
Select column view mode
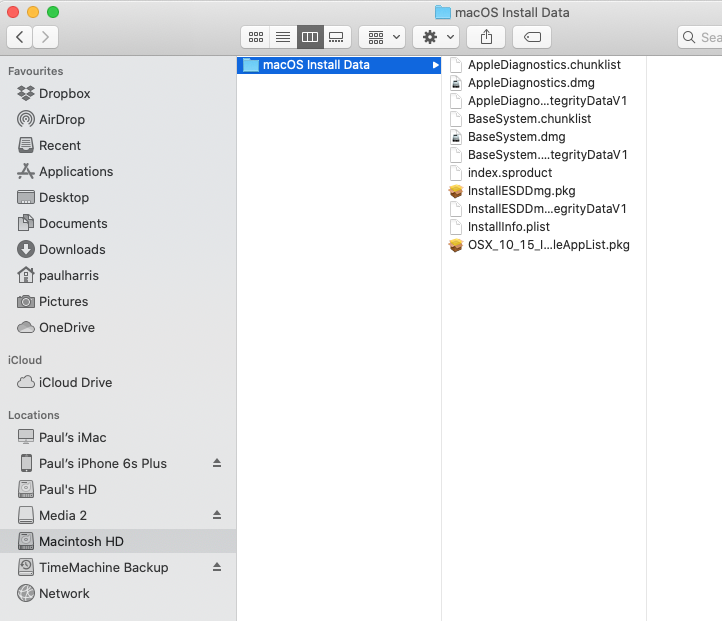310,37
